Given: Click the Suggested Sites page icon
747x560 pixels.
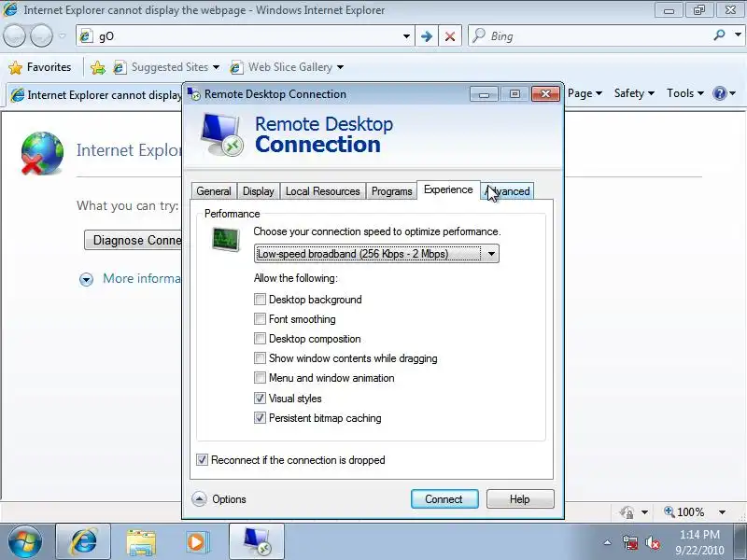Looking at the screenshot, I should point(120,67).
